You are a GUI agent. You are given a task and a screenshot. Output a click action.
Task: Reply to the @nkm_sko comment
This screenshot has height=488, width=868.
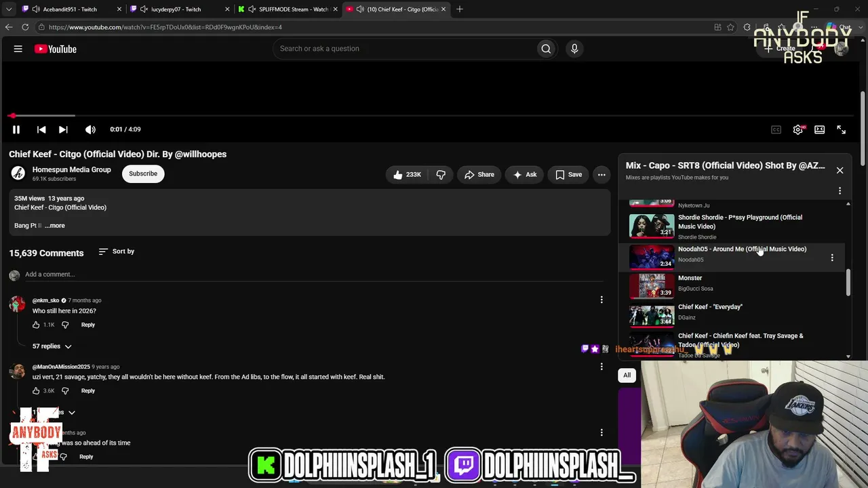tap(88, 325)
